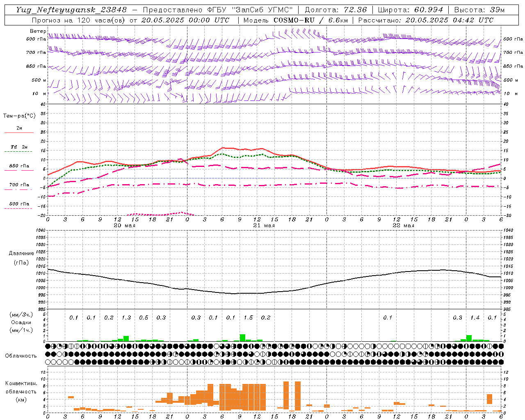
Task: Click the 2м temperature legend entry
Action: pyautogui.click(x=19, y=128)
